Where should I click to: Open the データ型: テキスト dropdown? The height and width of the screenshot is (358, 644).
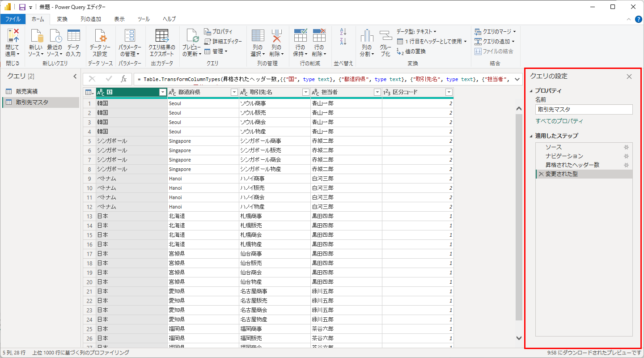click(416, 32)
